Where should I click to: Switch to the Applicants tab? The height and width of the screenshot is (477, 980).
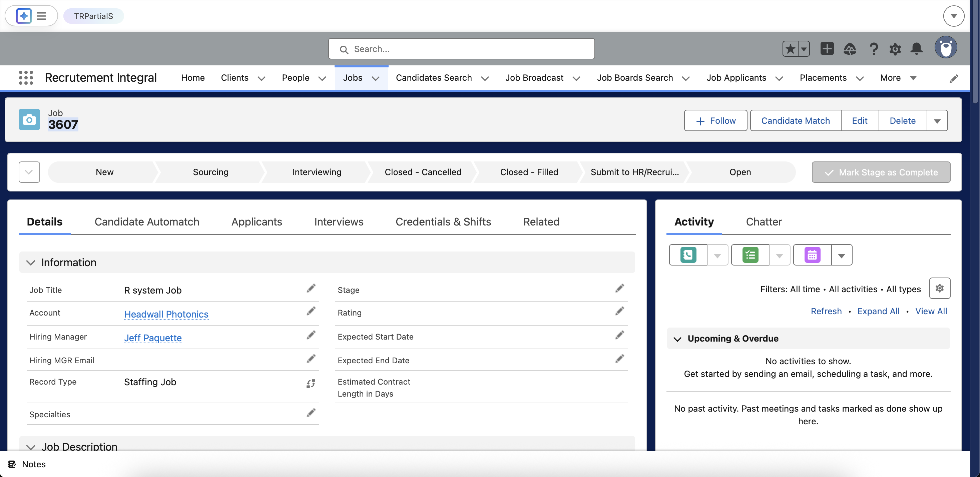click(257, 222)
